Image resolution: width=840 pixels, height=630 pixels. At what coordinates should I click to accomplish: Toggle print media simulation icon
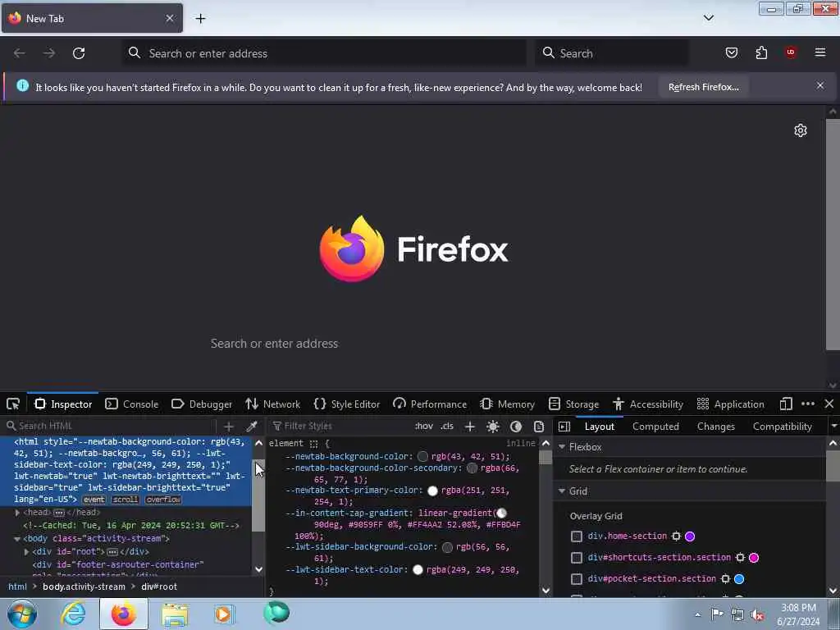(539, 427)
